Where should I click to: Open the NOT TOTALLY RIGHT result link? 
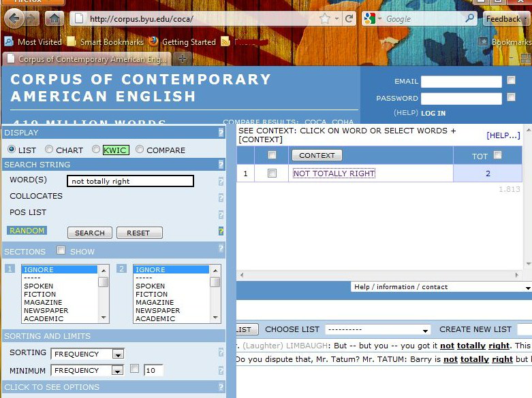tap(334, 173)
